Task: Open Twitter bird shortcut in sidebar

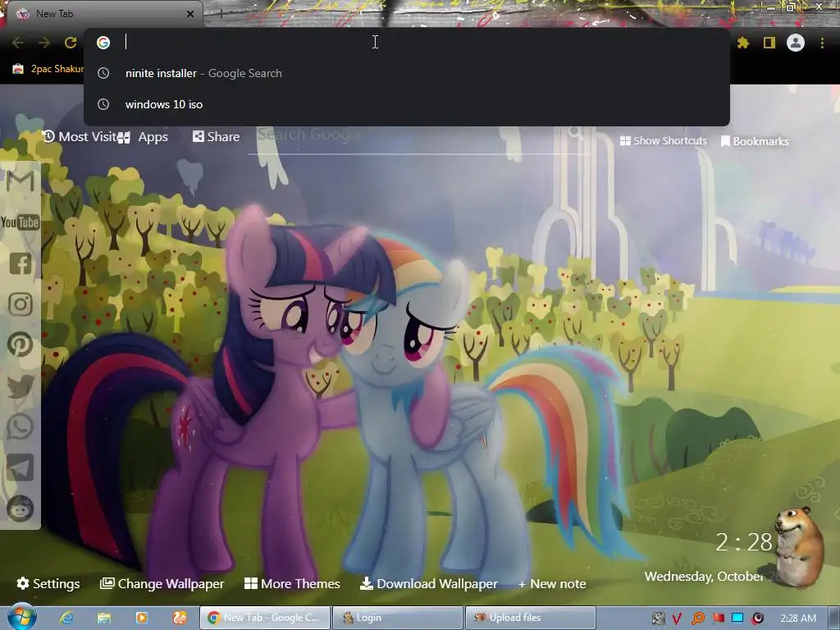Action: (21, 386)
